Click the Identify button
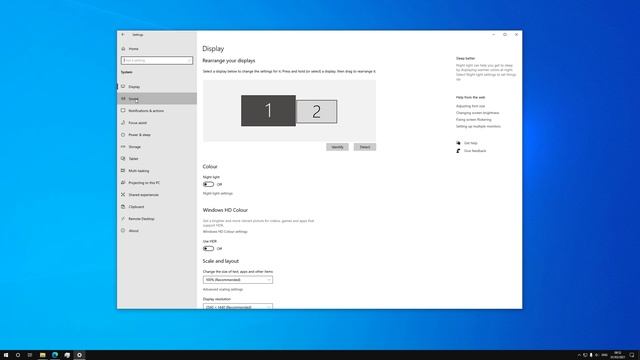Image resolution: width=640 pixels, height=360 pixels. coord(337,147)
